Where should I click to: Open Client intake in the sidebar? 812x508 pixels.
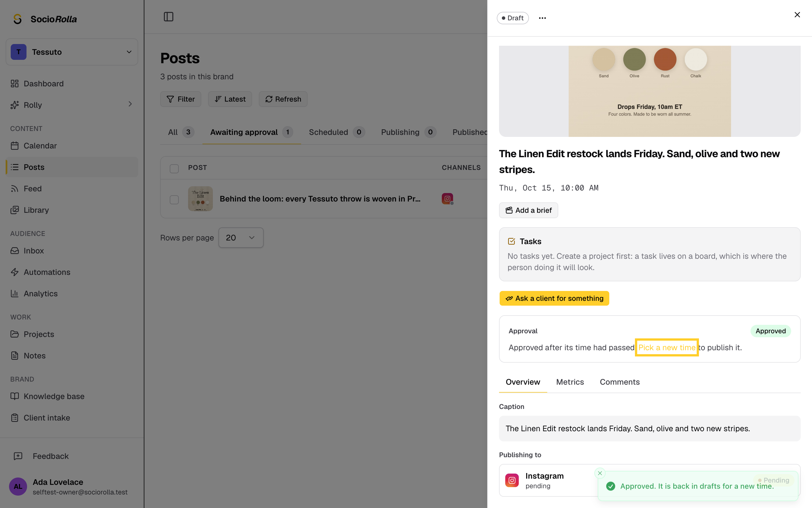(72, 418)
